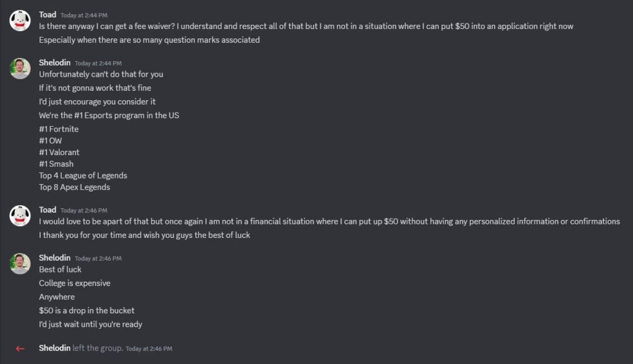Click the '#1 Valorant' message line
The height and width of the screenshot is (364, 633).
pos(59,153)
